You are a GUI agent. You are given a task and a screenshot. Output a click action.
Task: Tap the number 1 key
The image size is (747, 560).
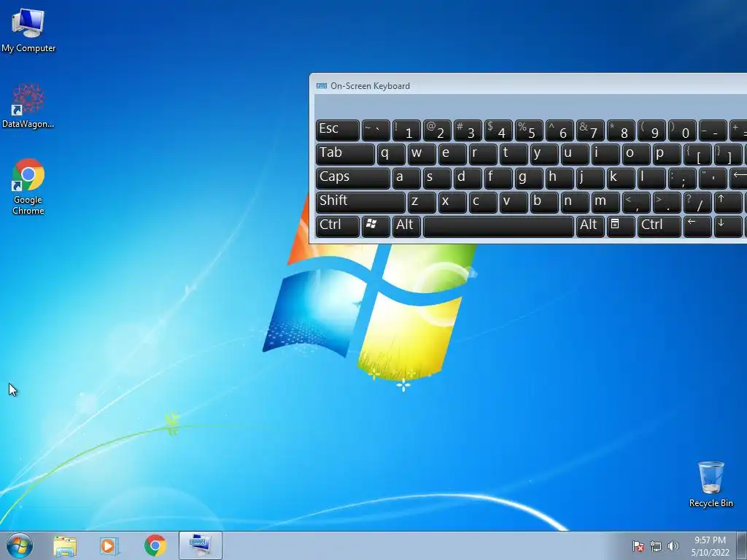(x=406, y=130)
